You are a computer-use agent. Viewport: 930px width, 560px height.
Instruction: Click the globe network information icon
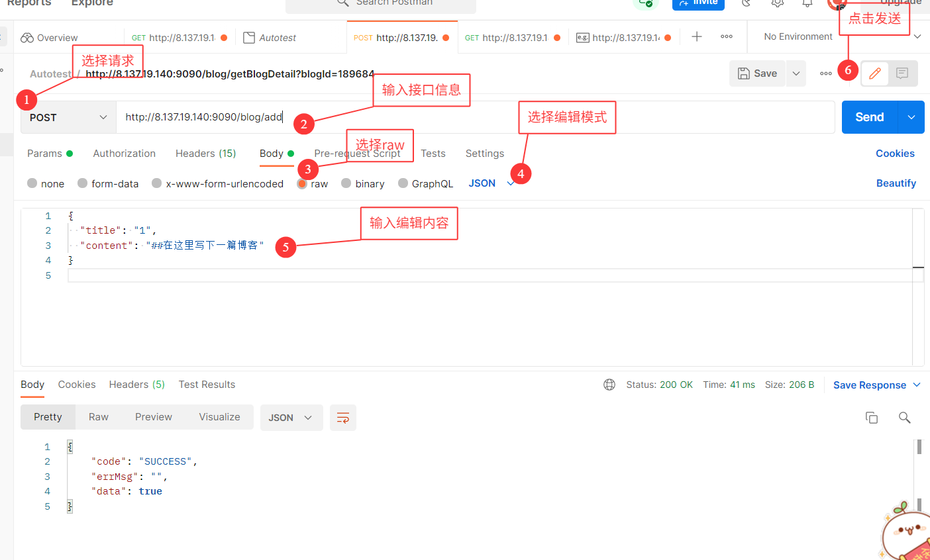click(609, 385)
